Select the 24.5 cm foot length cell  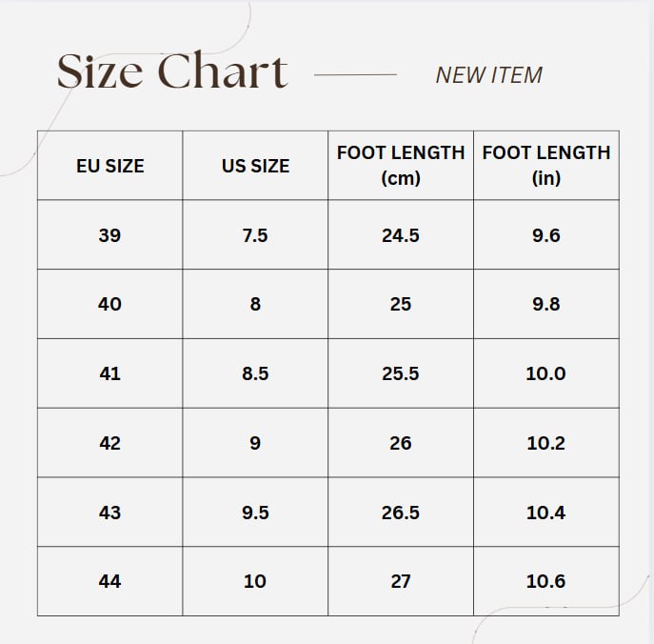(x=401, y=235)
